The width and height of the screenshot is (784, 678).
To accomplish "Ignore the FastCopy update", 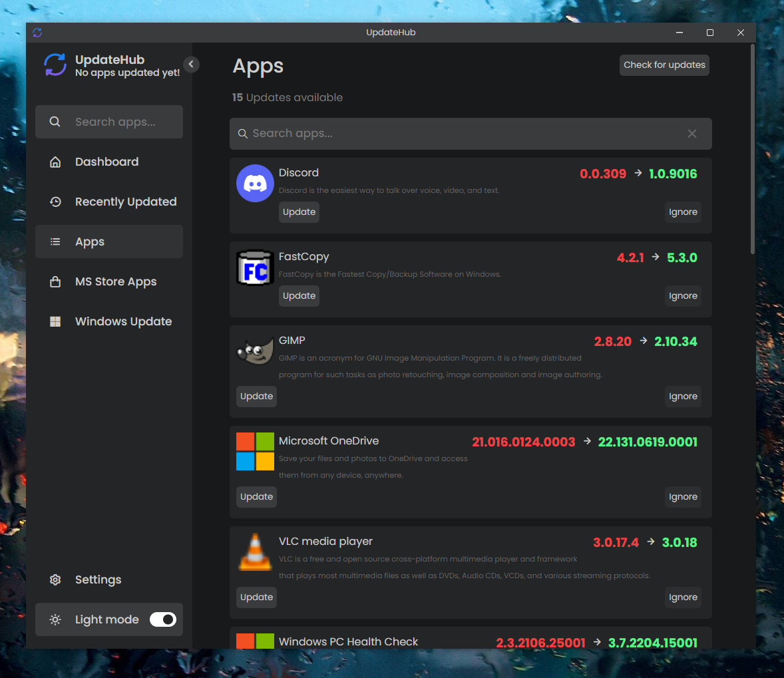I will click(683, 296).
